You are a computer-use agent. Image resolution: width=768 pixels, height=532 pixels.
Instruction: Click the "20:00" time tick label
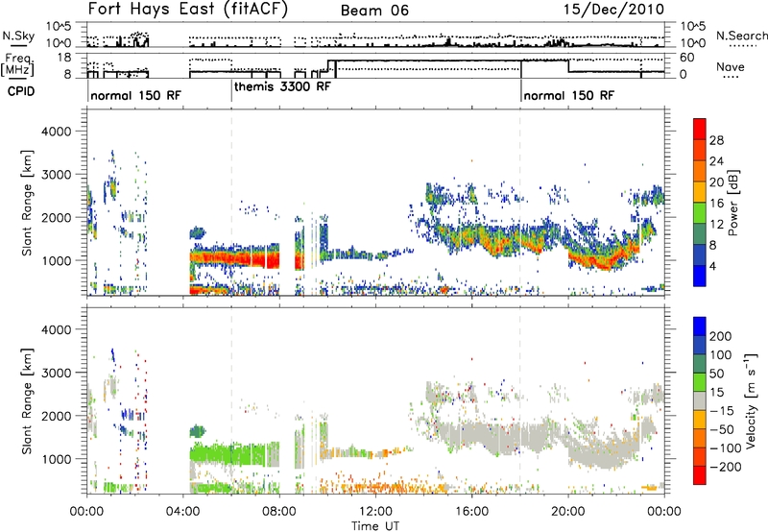click(x=568, y=512)
